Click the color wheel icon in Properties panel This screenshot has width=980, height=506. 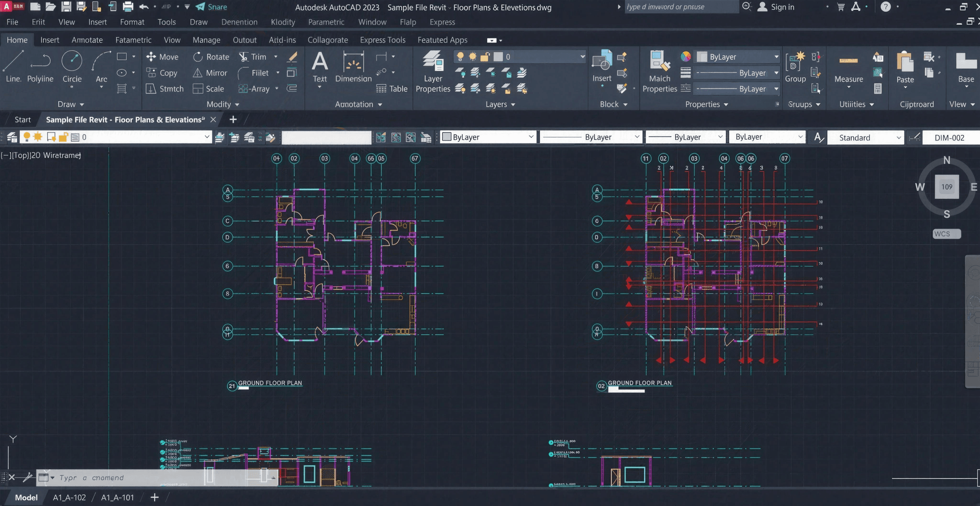686,56
